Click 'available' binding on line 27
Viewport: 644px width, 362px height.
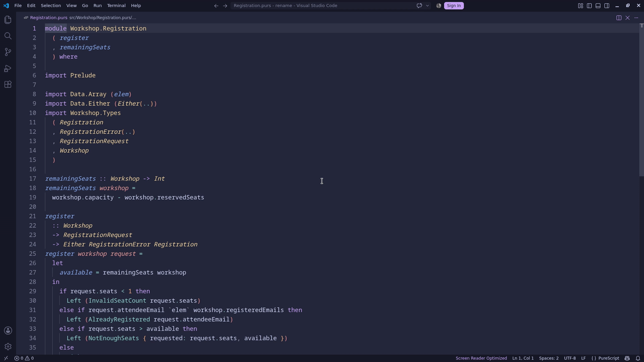coord(76,273)
